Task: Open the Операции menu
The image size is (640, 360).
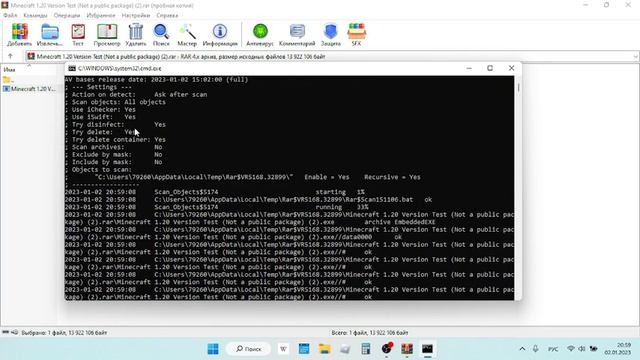Action: [67, 16]
